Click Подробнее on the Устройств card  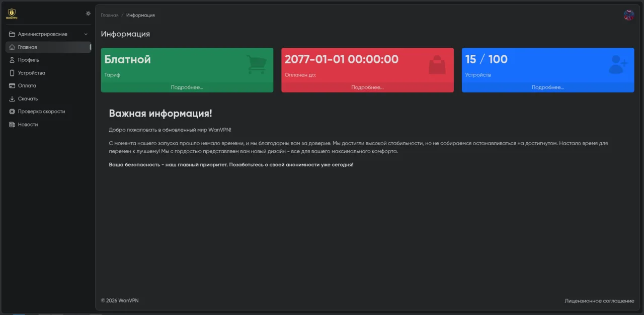[548, 87]
